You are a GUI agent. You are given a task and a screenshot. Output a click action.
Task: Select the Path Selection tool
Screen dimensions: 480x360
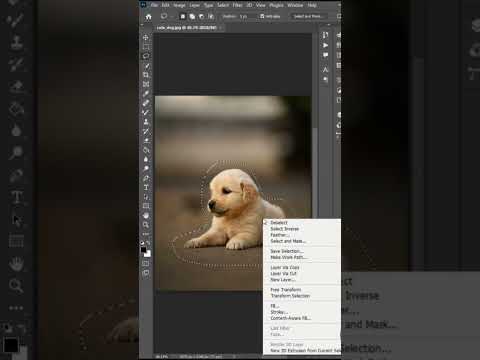pyautogui.click(x=146, y=197)
